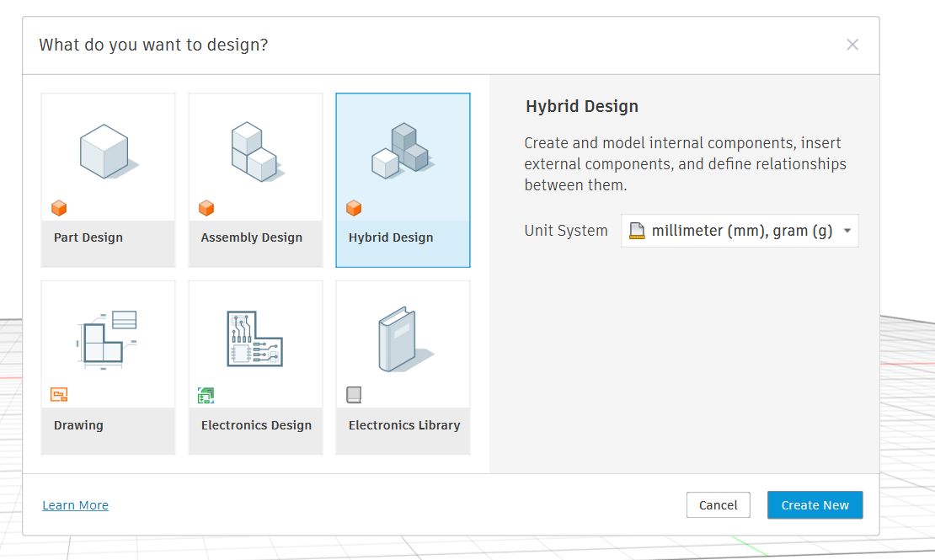The height and width of the screenshot is (560, 935).
Task: Click the Assembly Design label
Action: [x=251, y=237]
